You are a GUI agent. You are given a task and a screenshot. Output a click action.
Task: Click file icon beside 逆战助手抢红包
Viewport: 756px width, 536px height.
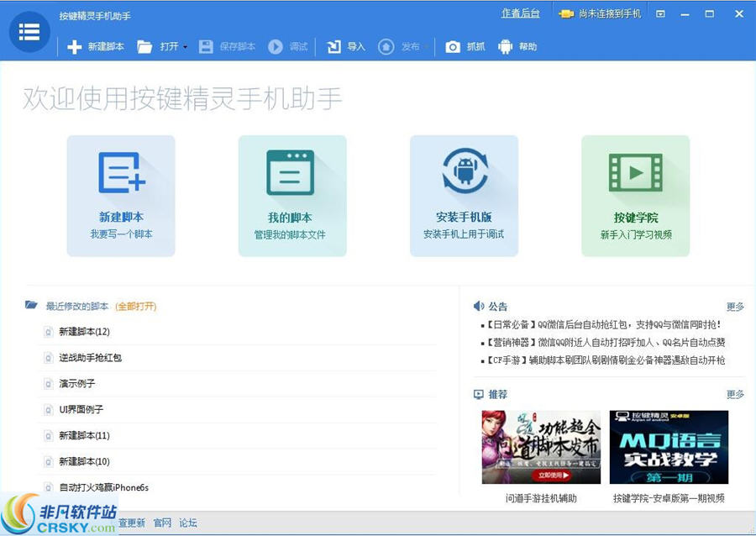[x=48, y=358]
